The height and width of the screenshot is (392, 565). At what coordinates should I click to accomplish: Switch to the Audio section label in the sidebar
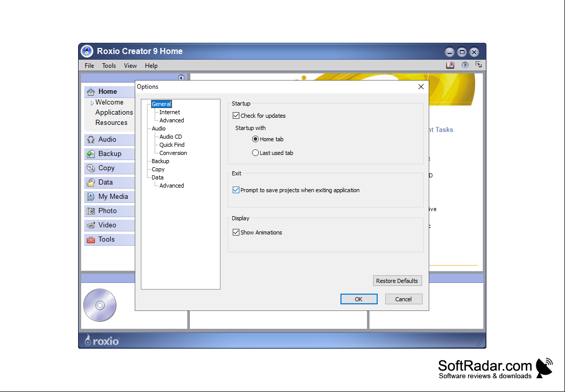tap(107, 139)
